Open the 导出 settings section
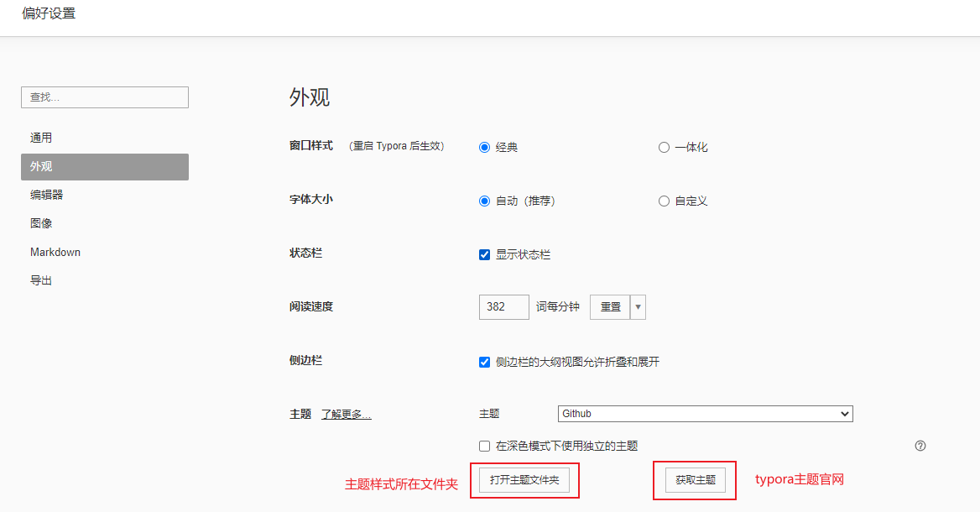The image size is (980, 512). (41, 280)
